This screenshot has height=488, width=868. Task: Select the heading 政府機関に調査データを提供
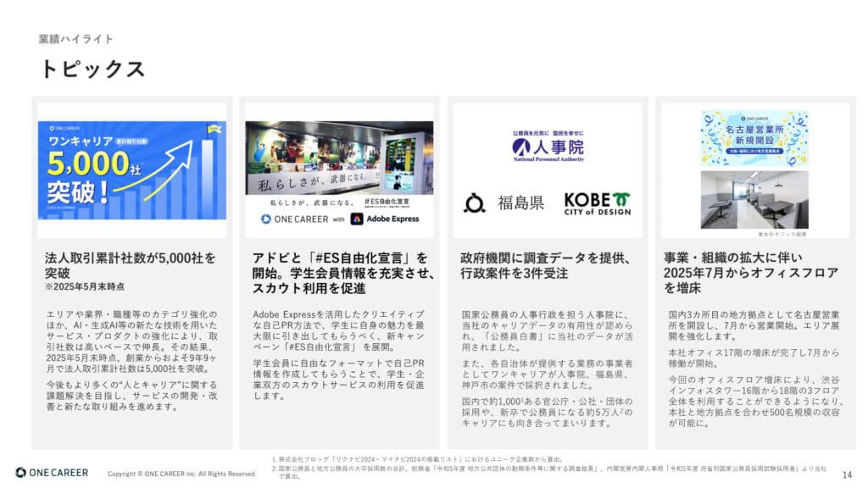coord(544,265)
